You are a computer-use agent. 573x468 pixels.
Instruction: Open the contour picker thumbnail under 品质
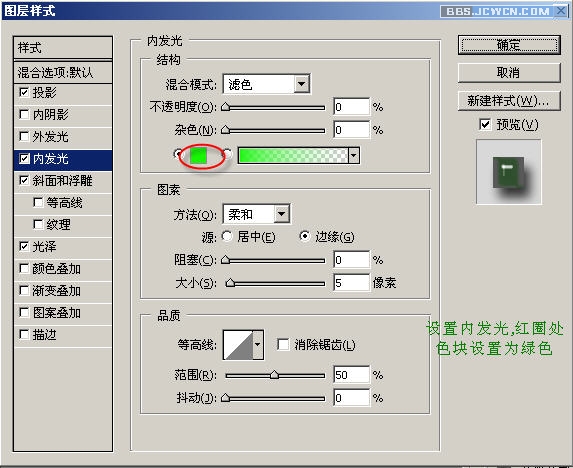[238, 345]
